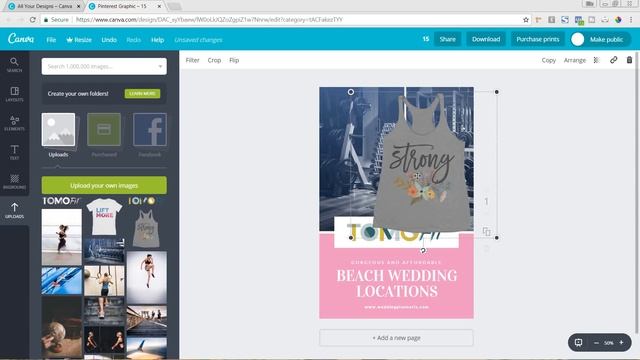Viewport: 640px width, 360px height.
Task: Open Uploads folder tab
Action: point(58,135)
